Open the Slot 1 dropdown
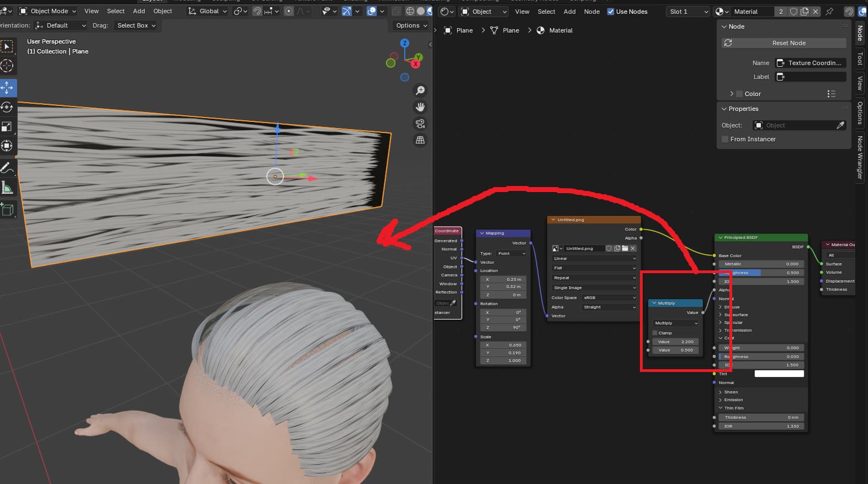Viewport: 868px width, 484px height. pyautogui.click(x=688, y=12)
